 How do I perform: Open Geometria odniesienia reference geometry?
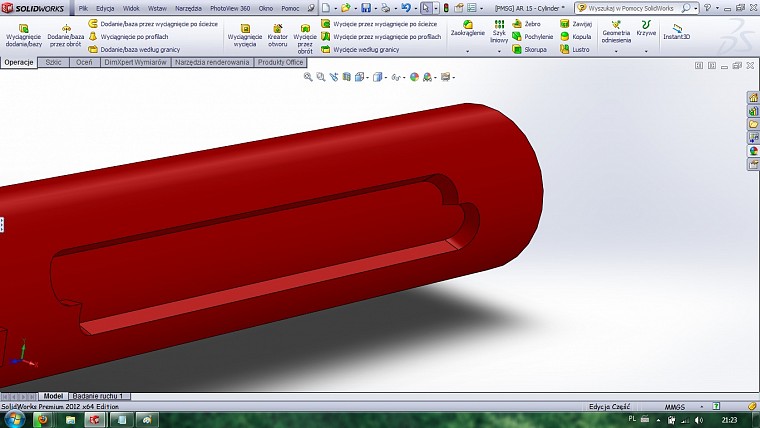(x=616, y=32)
